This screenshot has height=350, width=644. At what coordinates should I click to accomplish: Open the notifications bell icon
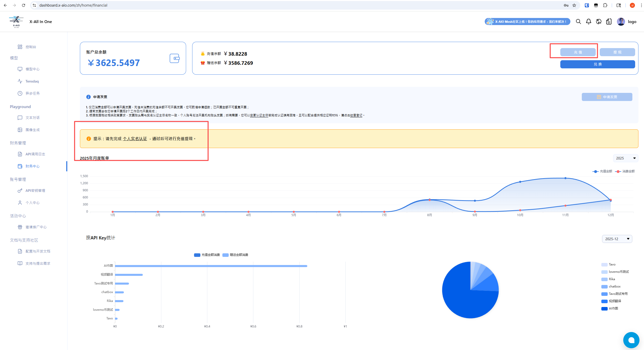588,22
